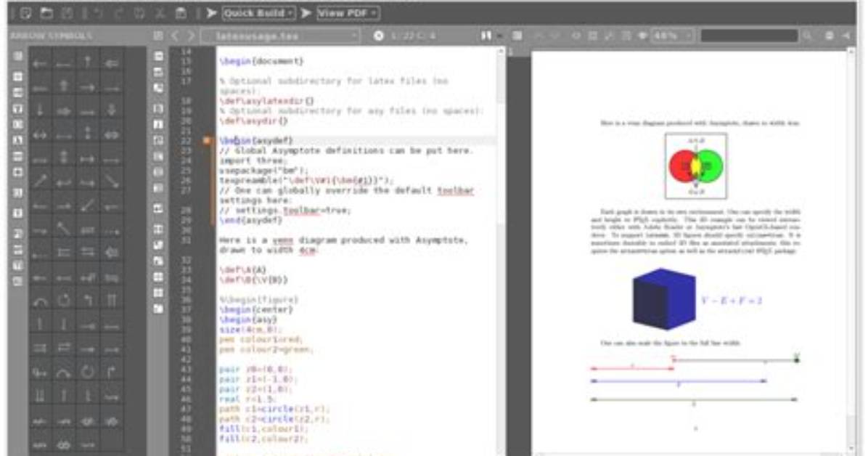Go to previous document with left chevron

pos(175,36)
